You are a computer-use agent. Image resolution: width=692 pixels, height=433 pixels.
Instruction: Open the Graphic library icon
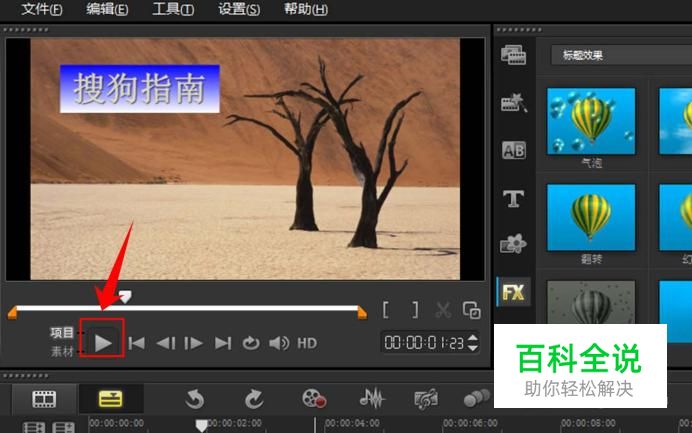(513, 244)
